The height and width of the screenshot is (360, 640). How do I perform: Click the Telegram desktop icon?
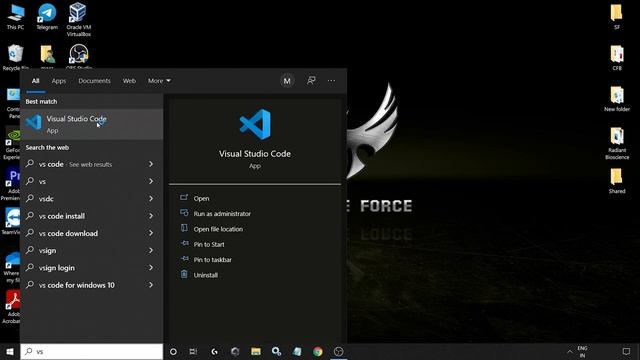(47, 17)
